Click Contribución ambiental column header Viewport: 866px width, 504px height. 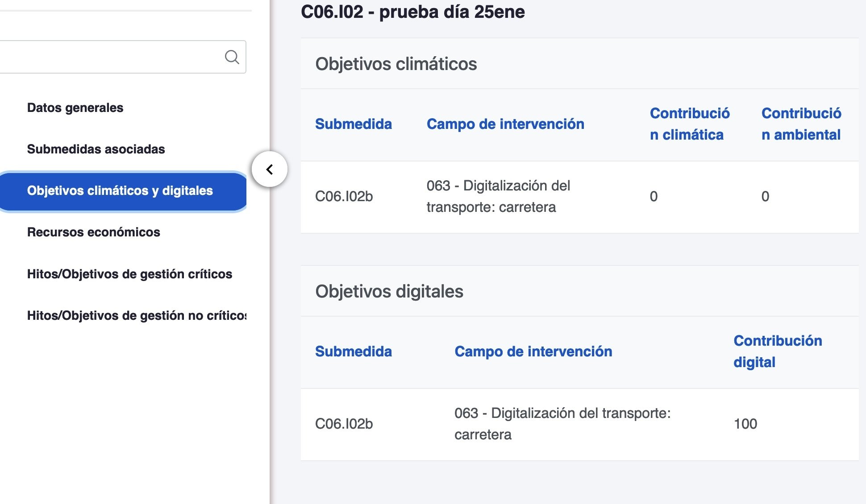(x=801, y=124)
